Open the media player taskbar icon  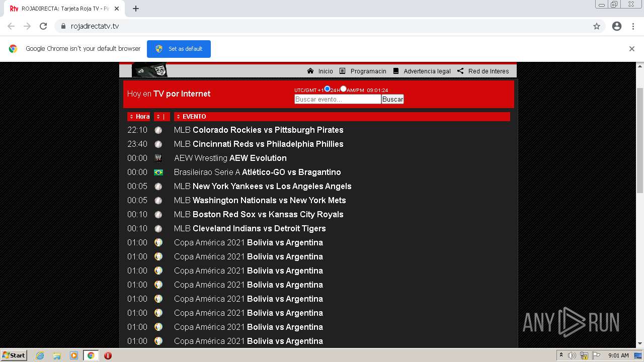pyautogui.click(x=74, y=355)
